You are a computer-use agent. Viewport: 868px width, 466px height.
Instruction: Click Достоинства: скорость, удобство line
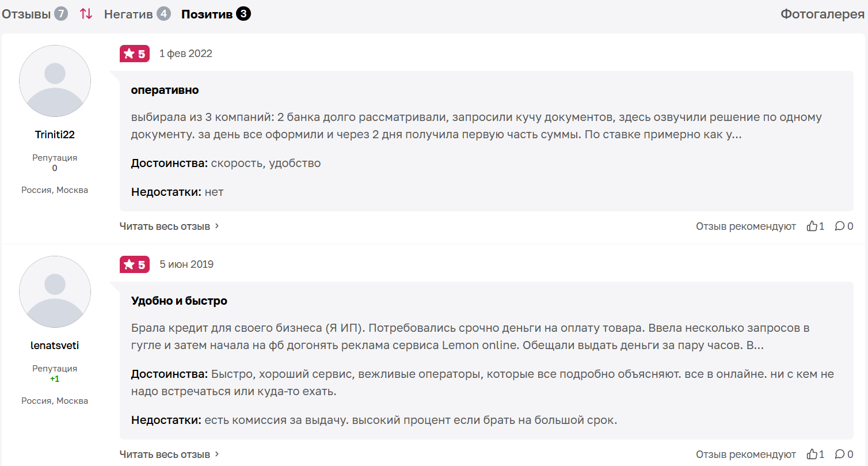pos(226,163)
